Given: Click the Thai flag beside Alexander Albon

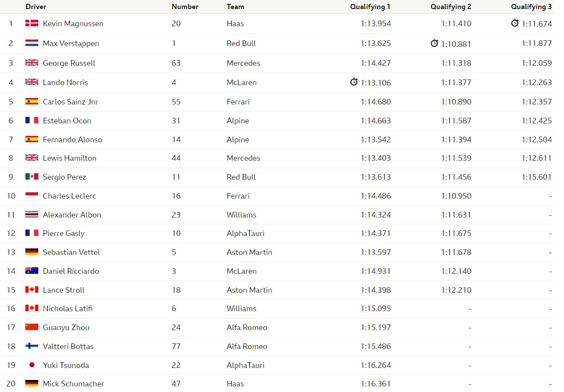Looking at the screenshot, I should [32, 214].
